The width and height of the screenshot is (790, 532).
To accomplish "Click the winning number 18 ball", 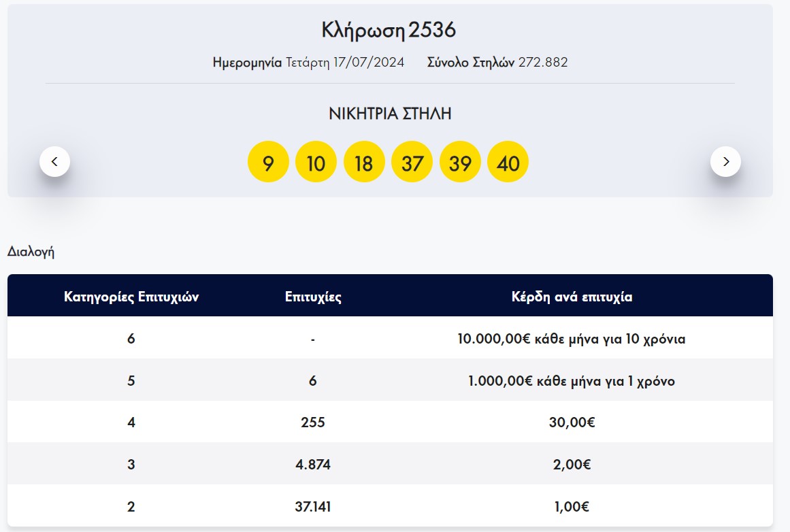I will (x=364, y=163).
